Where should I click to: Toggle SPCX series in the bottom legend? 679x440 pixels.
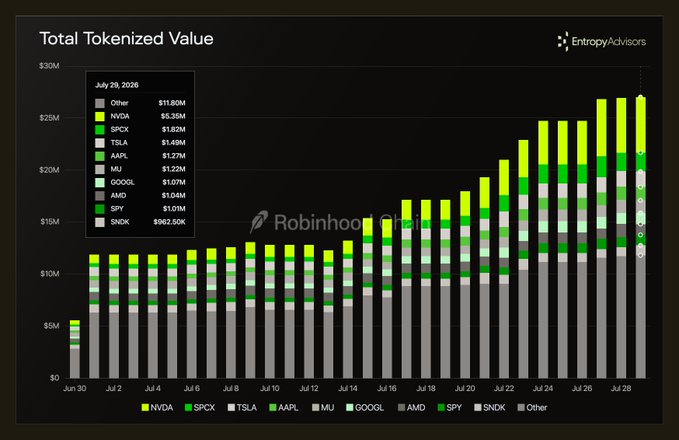200,408
